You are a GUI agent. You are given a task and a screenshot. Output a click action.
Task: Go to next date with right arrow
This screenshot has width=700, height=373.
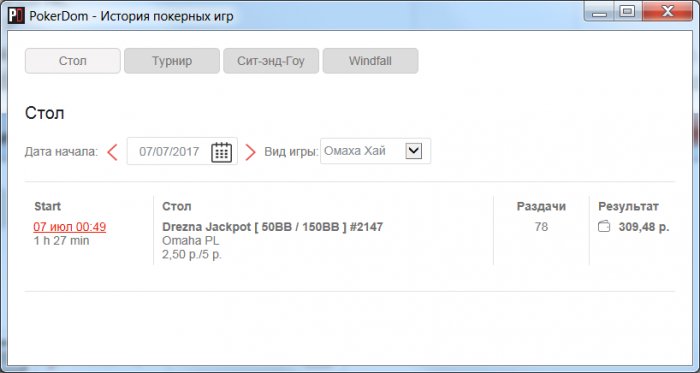click(250, 152)
